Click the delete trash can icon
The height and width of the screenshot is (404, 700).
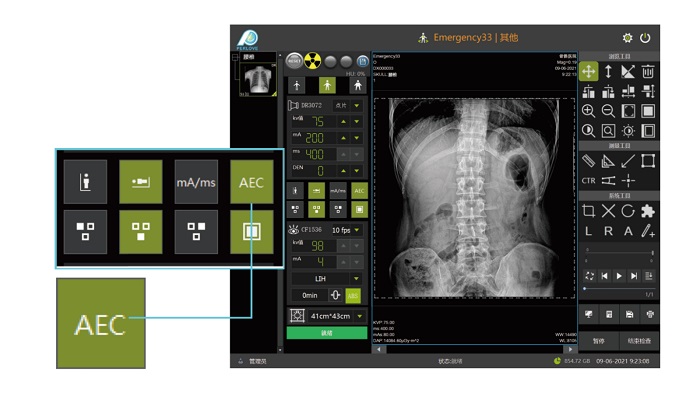tap(647, 71)
